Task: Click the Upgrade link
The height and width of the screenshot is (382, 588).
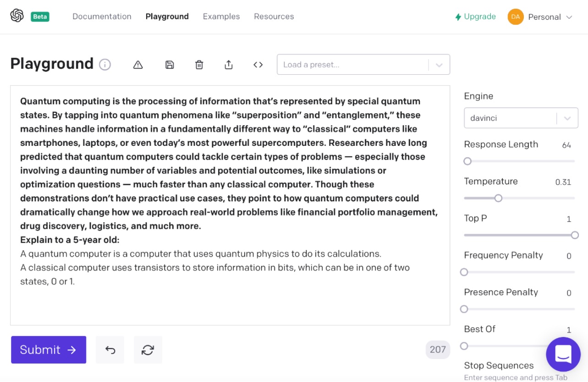Action: 475,17
